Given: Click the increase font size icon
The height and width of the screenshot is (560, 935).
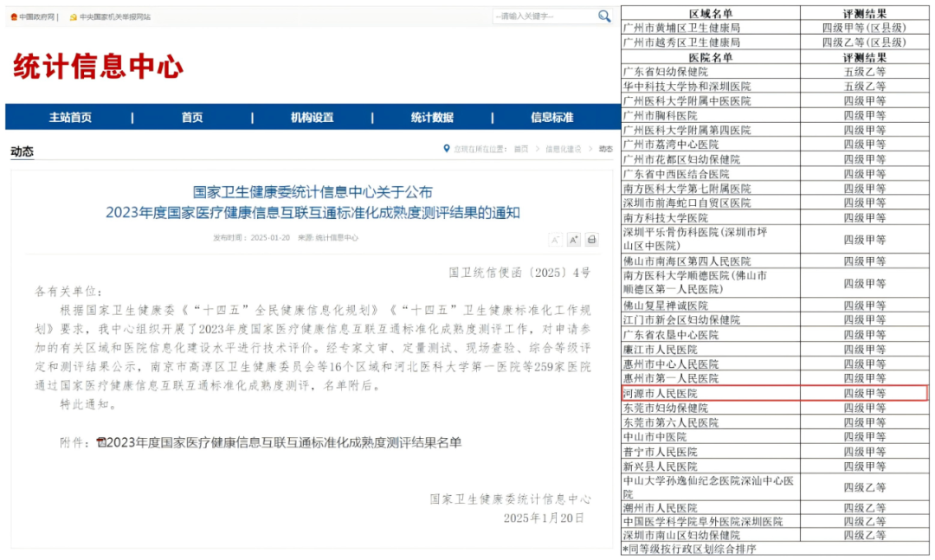Looking at the screenshot, I should tap(573, 240).
